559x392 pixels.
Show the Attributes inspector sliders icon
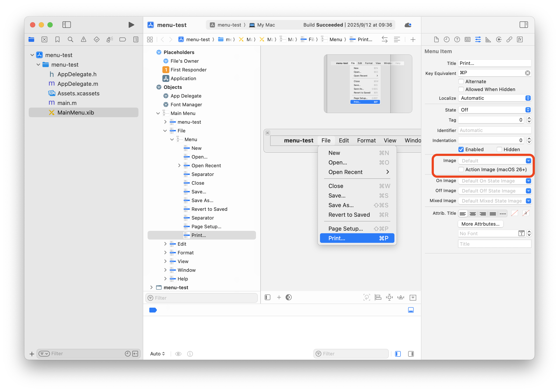(x=478, y=39)
